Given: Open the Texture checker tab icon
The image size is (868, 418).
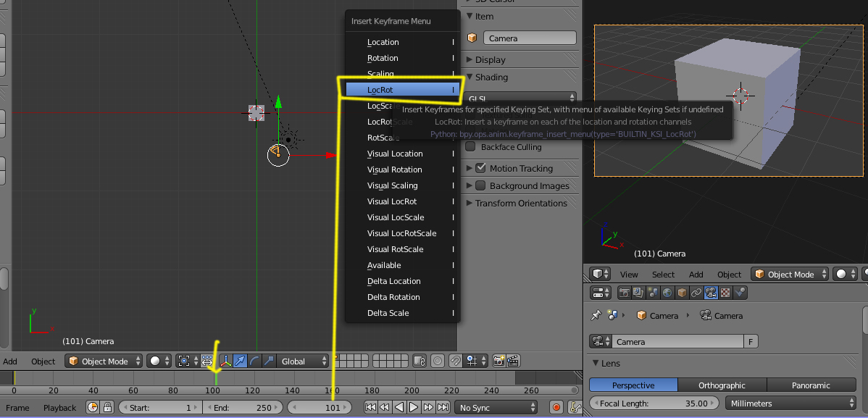Looking at the screenshot, I should (725, 293).
